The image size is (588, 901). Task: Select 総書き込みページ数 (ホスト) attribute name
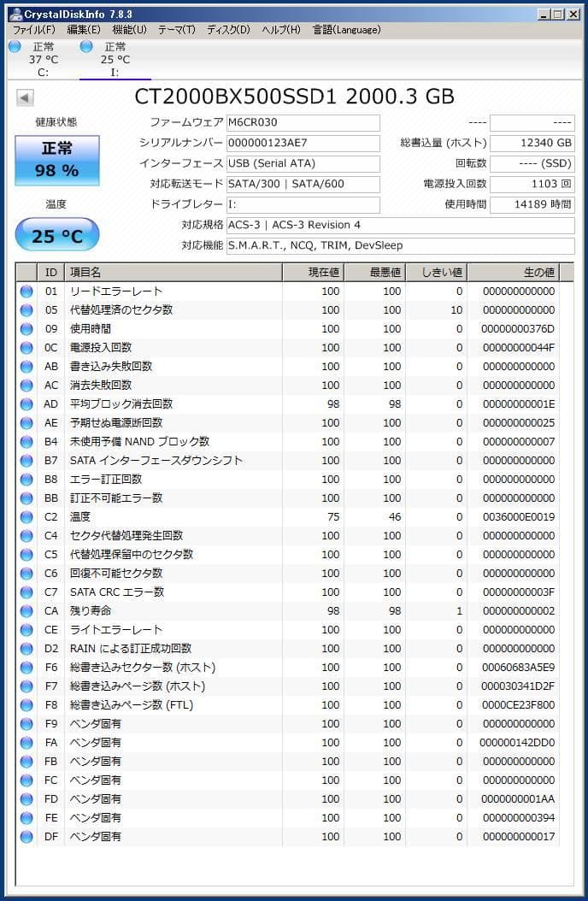tap(138, 686)
